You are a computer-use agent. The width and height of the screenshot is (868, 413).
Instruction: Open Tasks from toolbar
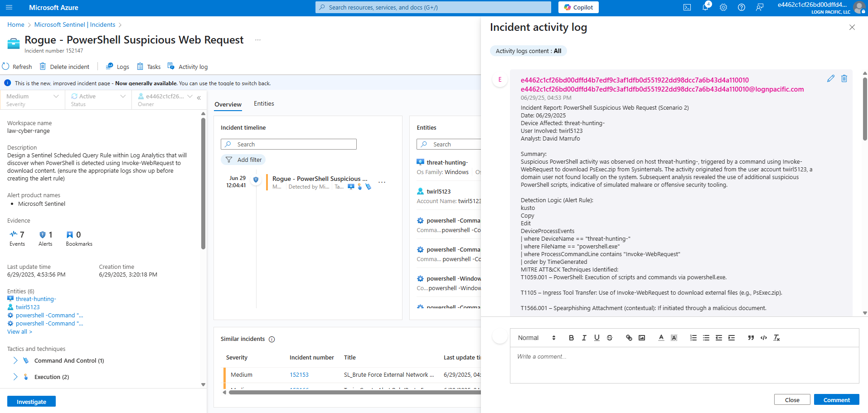coord(149,67)
